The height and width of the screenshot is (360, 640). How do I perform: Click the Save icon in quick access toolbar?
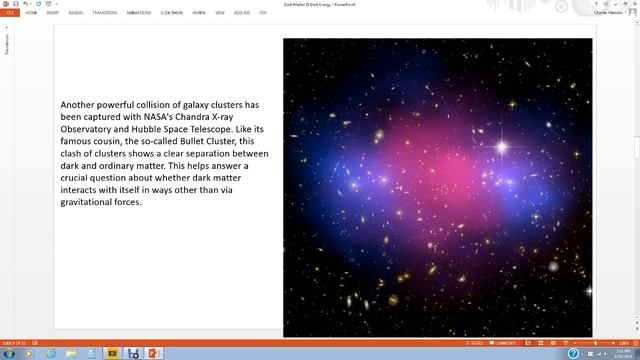[16, 4]
